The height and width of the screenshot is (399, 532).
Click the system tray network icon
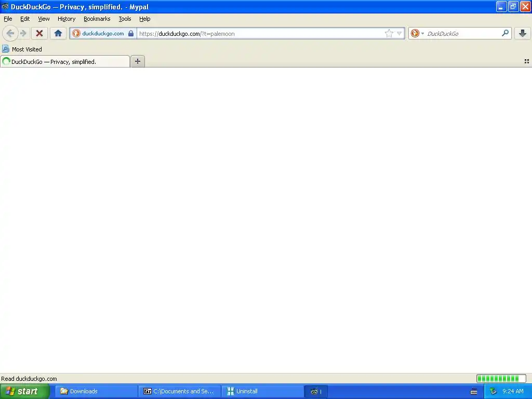[x=494, y=391]
